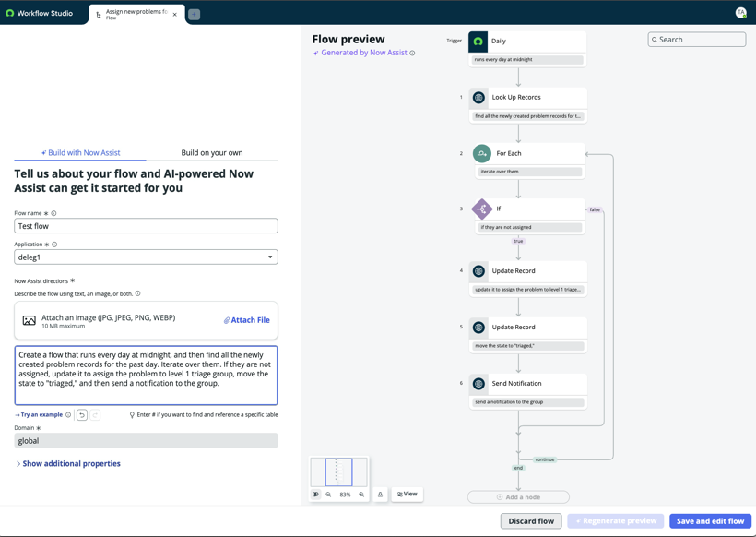Image resolution: width=756 pixels, height=537 pixels.
Task: Click the disabled redo arrow button
Action: click(x=95, y=415)
